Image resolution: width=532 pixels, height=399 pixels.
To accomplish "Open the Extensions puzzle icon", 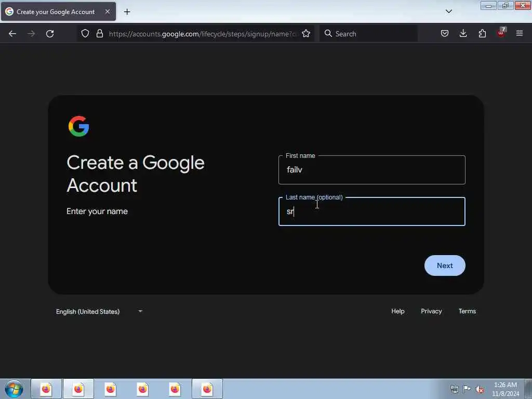I will pyautogui.click(x=482, y=34).
